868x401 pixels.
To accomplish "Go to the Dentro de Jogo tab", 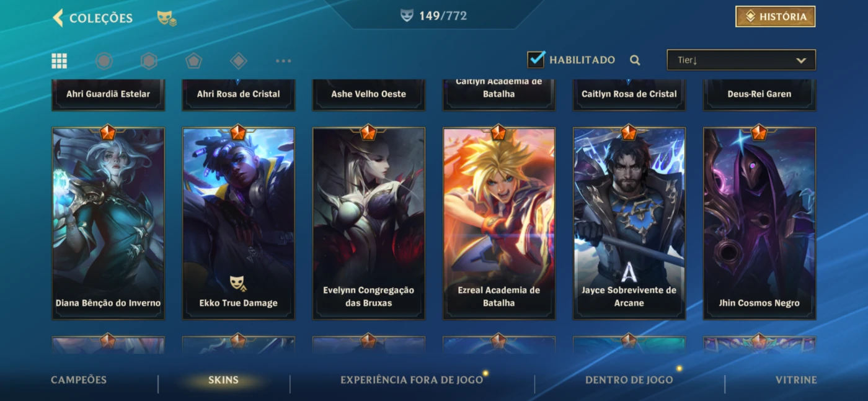I will (629, 380).
